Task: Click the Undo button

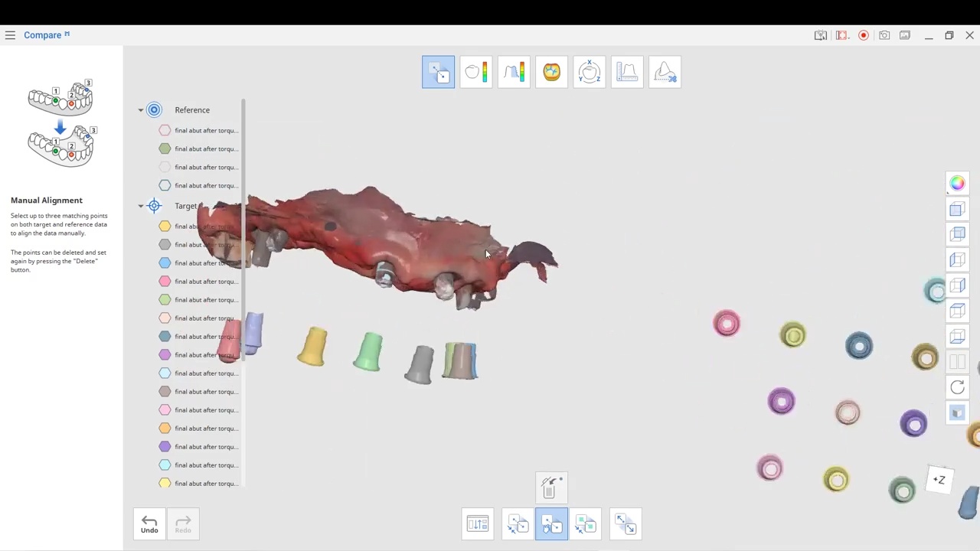Action: pos(149,524)
